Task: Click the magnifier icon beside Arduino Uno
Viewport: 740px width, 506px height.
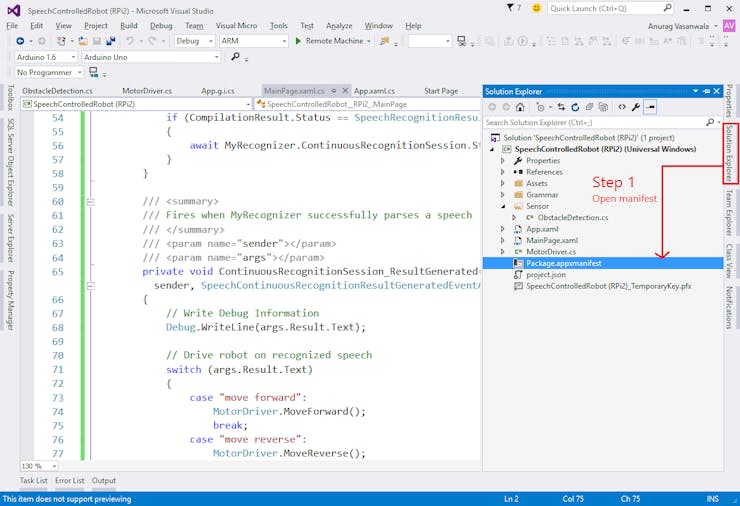Action: [235, 57]
